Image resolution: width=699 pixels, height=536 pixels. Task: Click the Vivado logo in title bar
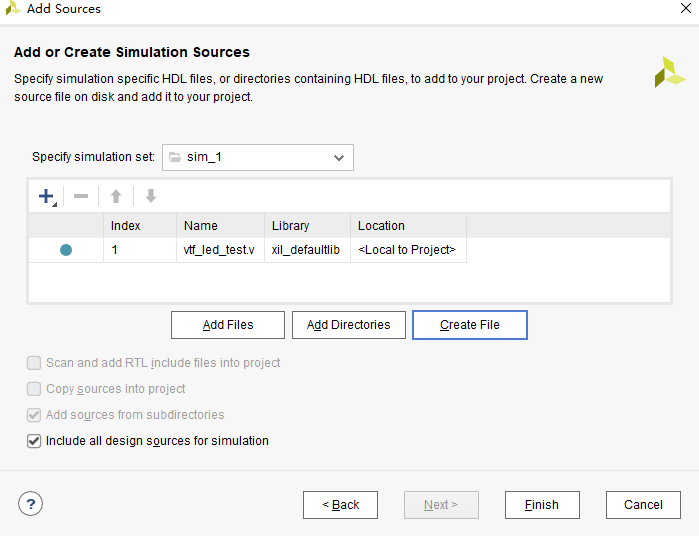coord(13,9)
